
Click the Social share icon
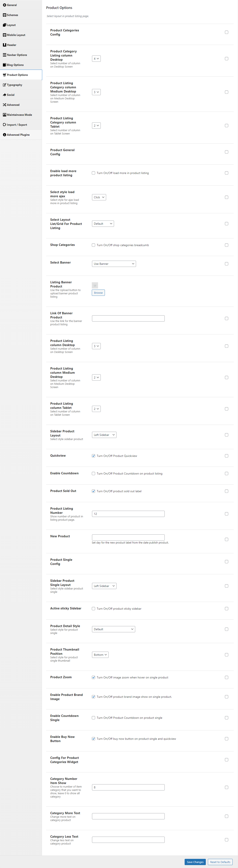click(4, 95)
